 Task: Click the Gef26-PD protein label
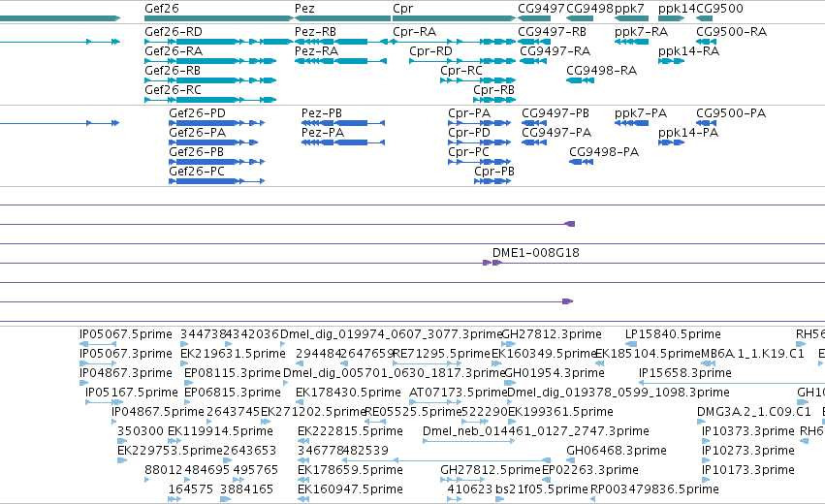click(197, 113)
